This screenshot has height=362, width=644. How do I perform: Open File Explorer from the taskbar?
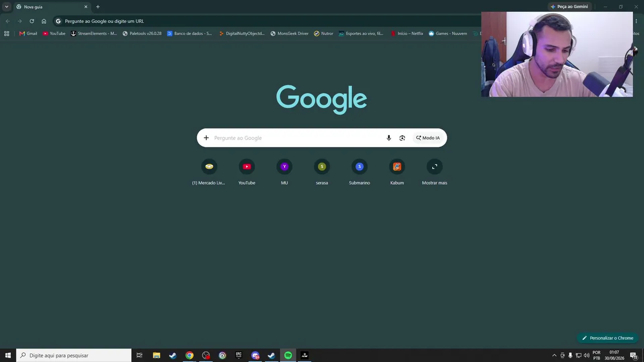click(156, 355)
